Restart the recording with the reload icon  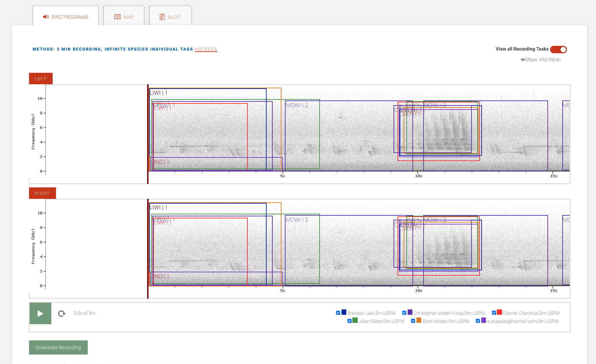pyautogui.click(x=62, y=313)
